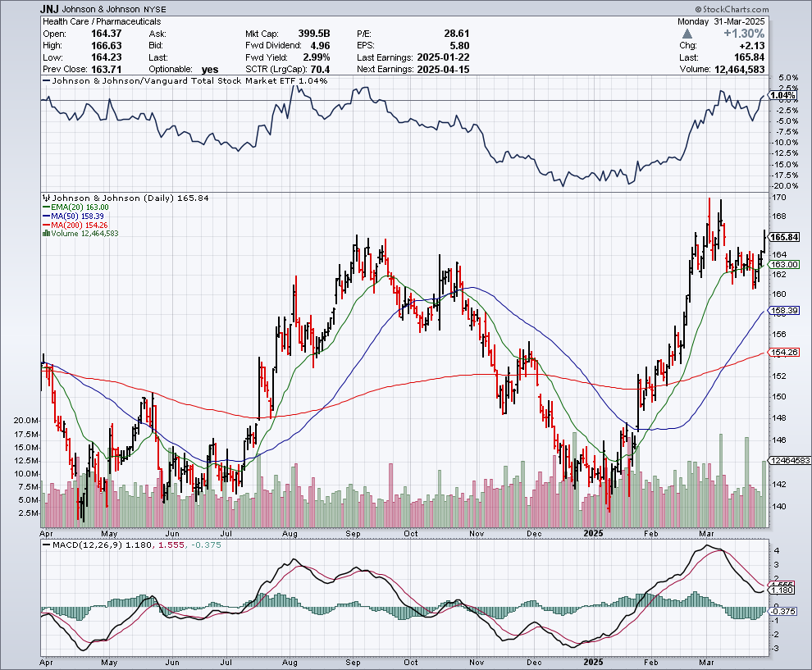Click the "140" price axis label
The height and width of the screenshot is (670, 812).
pos(779,506)
